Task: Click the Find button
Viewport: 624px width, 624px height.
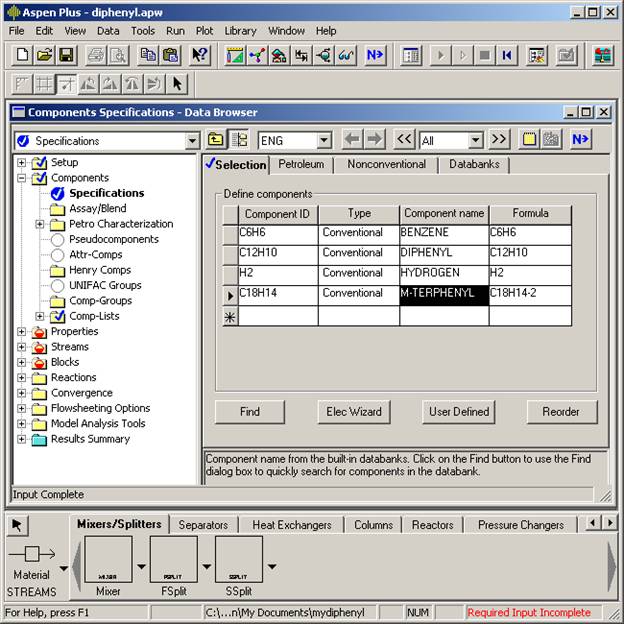Action: click(x=250, y=411)
